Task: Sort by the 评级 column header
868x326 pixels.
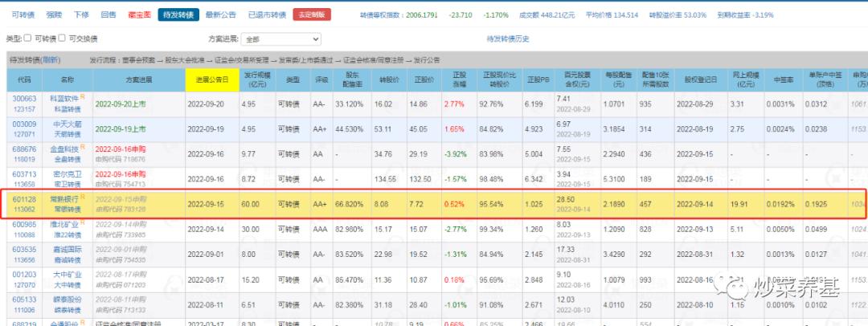Action: point(321,80)
